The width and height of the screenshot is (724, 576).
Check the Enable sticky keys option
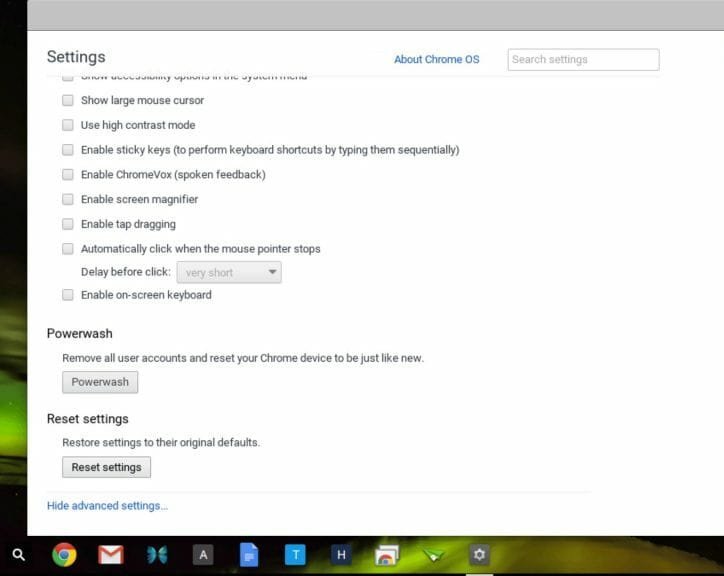coord(68,150)
